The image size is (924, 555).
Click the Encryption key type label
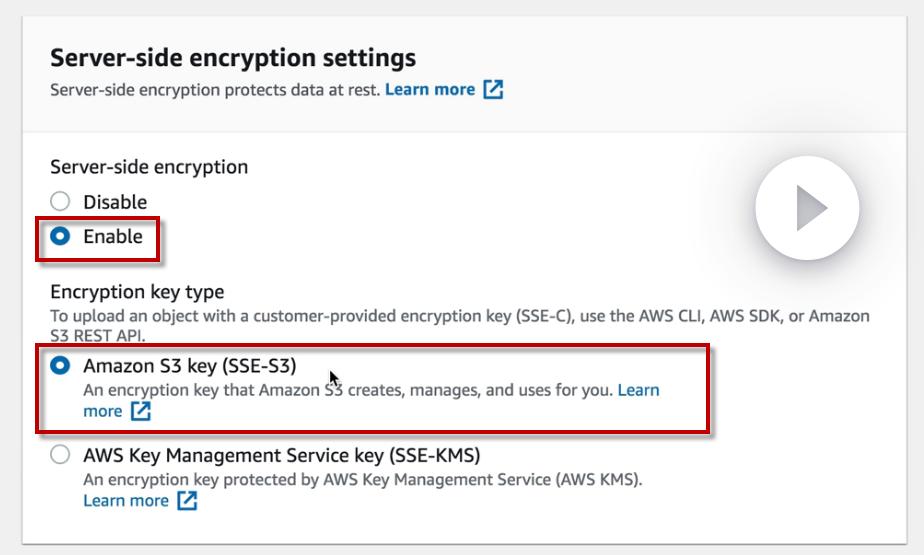[137, 292]
